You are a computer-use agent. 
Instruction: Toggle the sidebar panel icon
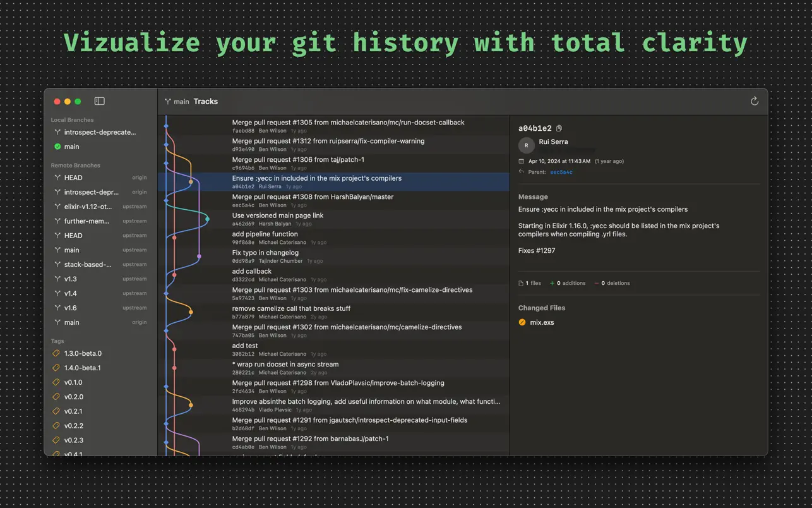point(99,101)
